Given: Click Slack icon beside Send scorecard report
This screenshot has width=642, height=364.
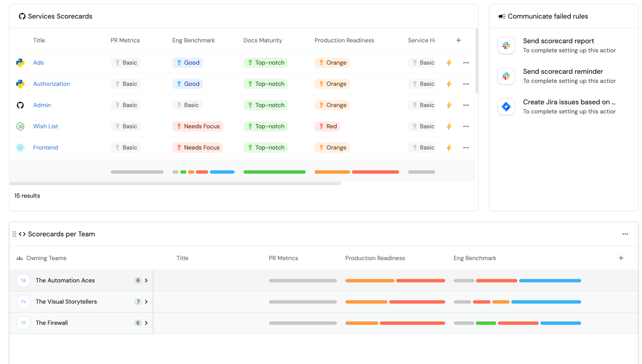Looking at the screenshot, I should click(x=506, y=45).
